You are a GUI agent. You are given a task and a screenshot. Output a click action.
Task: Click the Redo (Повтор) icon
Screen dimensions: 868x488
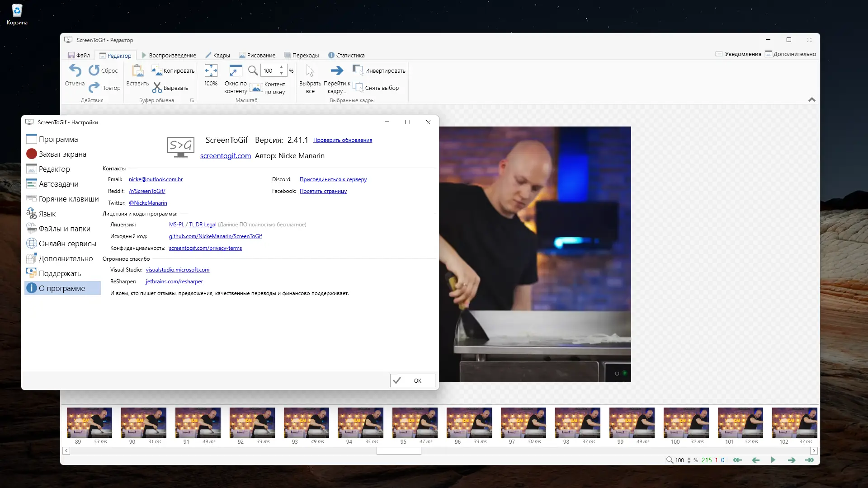click(x=94, y=87)
